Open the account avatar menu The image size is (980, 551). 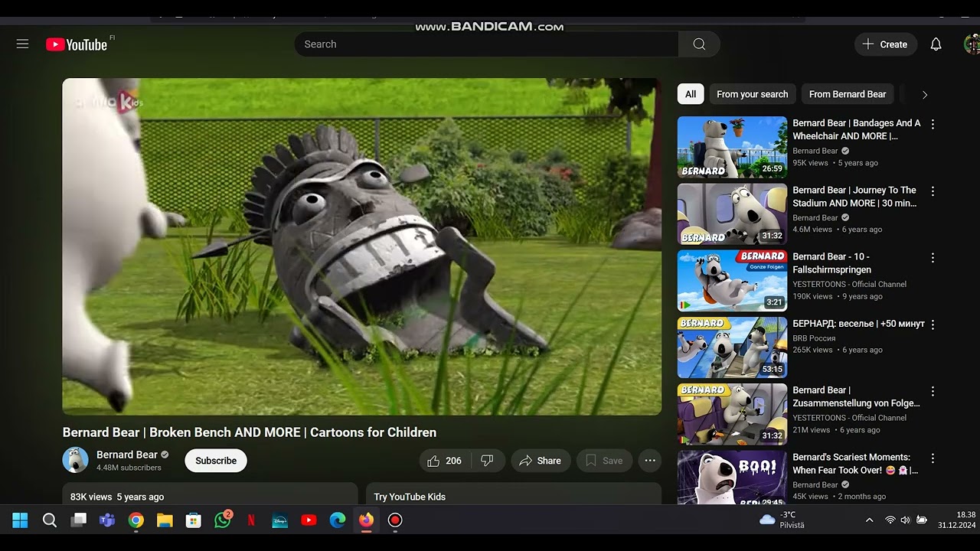tap(972, 44)
